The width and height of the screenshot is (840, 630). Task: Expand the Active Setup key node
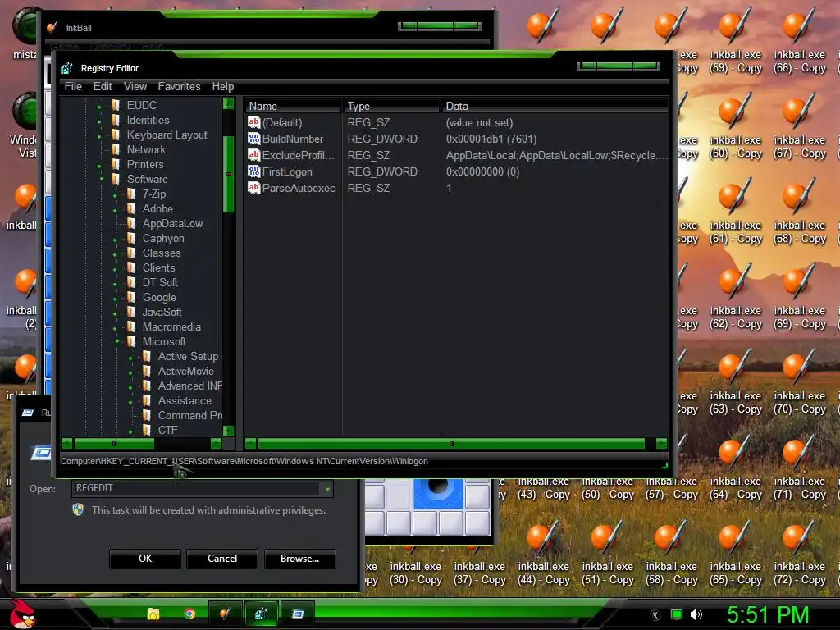tap(130, 358)
